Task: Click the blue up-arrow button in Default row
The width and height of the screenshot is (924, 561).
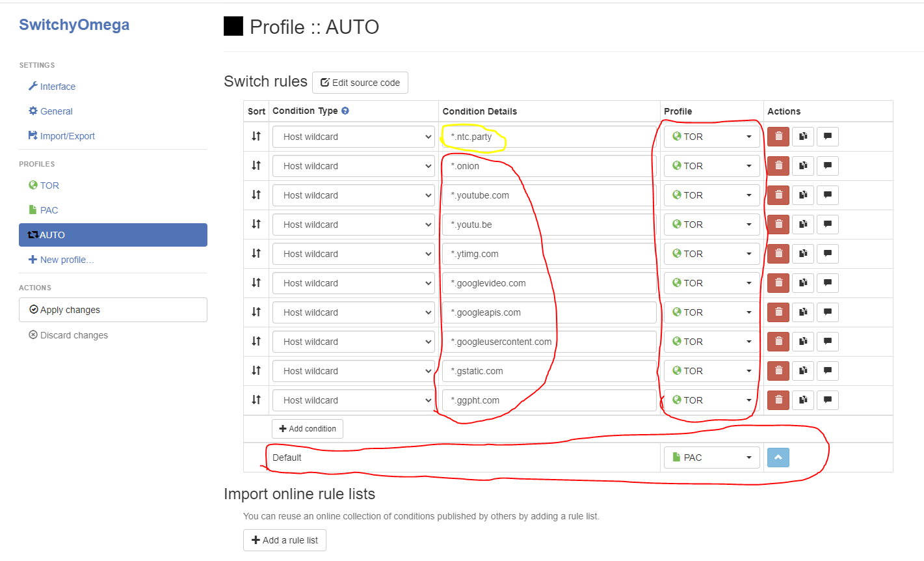Action: click(x=778, y=458)
